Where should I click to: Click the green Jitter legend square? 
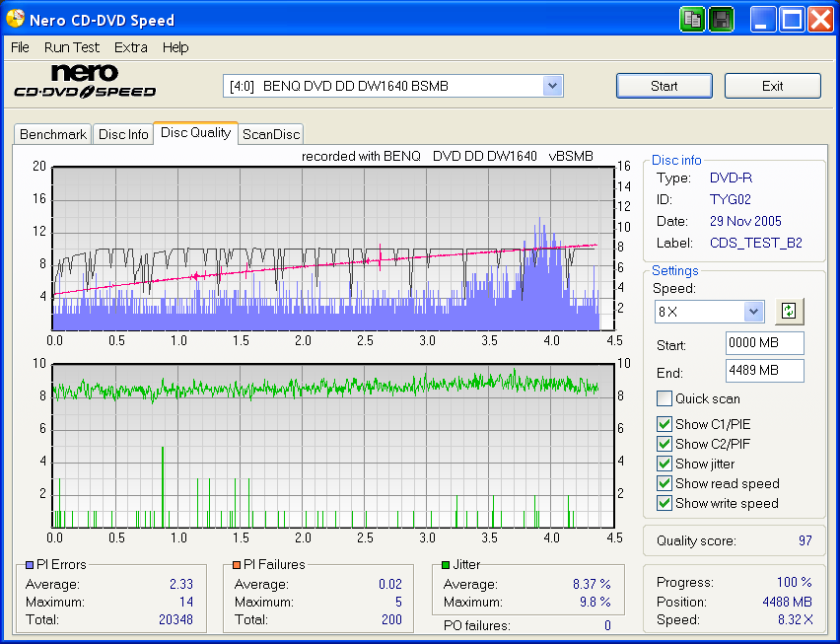pos(446,565)
